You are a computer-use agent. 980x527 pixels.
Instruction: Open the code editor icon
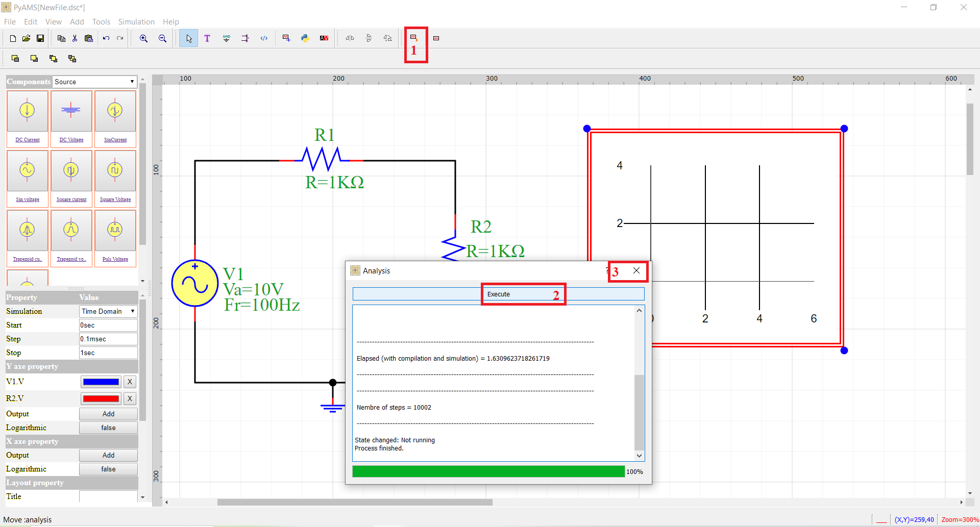264,38
